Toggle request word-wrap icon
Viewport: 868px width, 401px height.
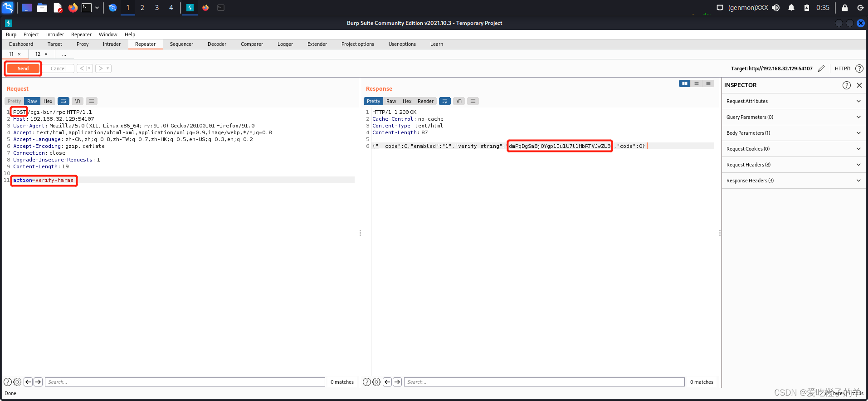(63, 101)
